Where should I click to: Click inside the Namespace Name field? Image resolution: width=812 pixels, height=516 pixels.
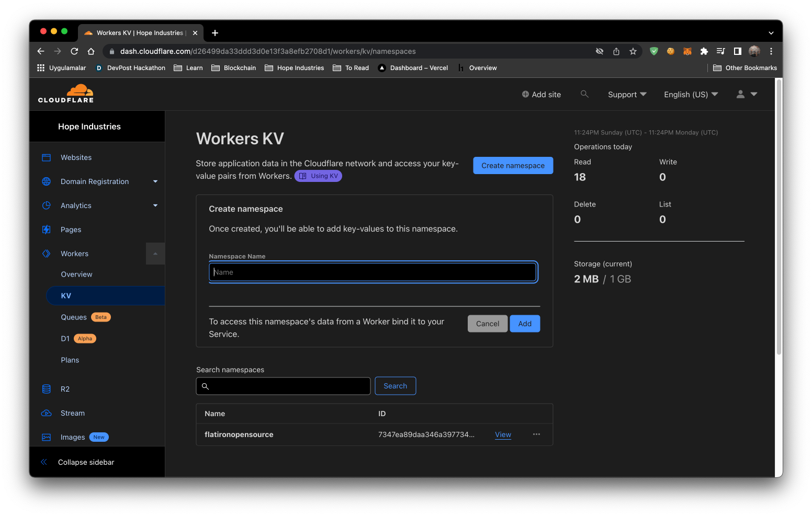[373, 272]
